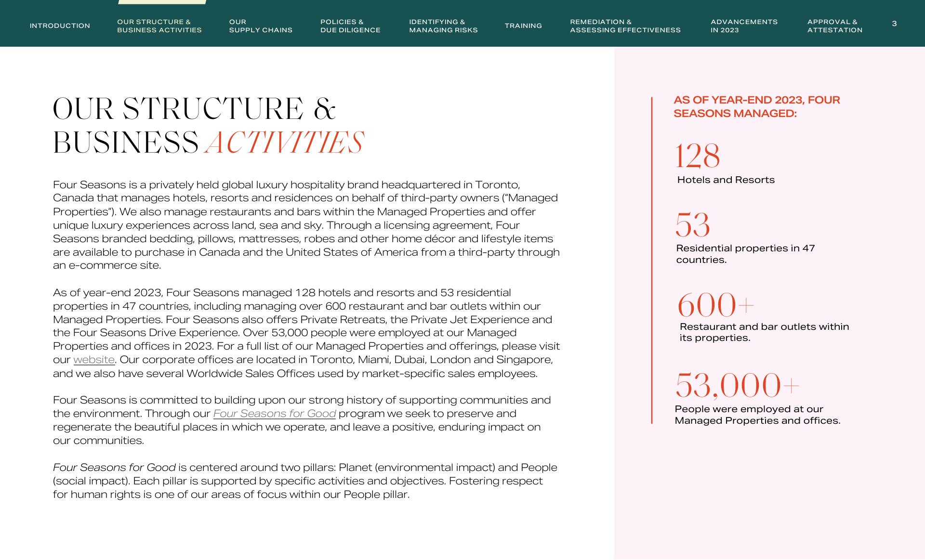Click the website hyperlink
The image size is (925, 560).
94,360
